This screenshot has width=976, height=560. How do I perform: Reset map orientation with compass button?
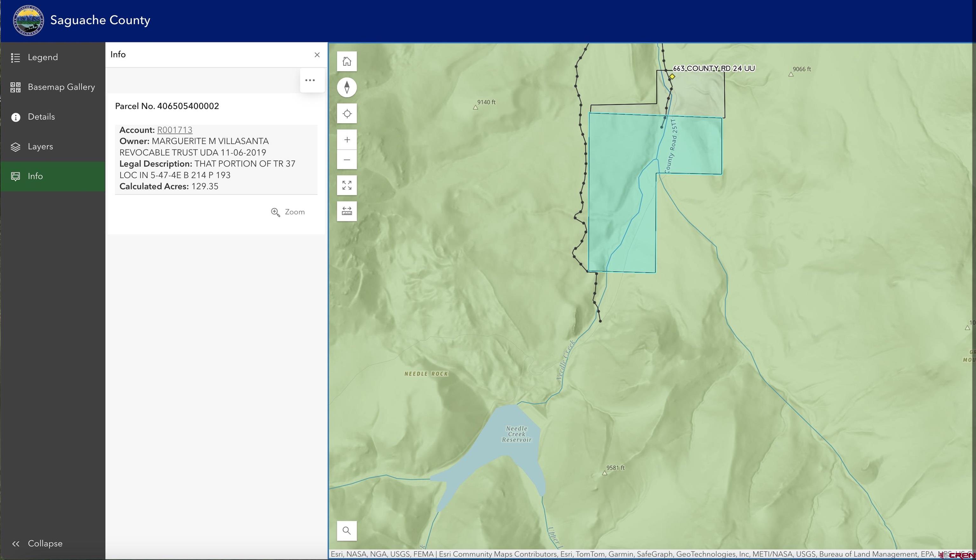pyautogui.click(x=347, y=87)
